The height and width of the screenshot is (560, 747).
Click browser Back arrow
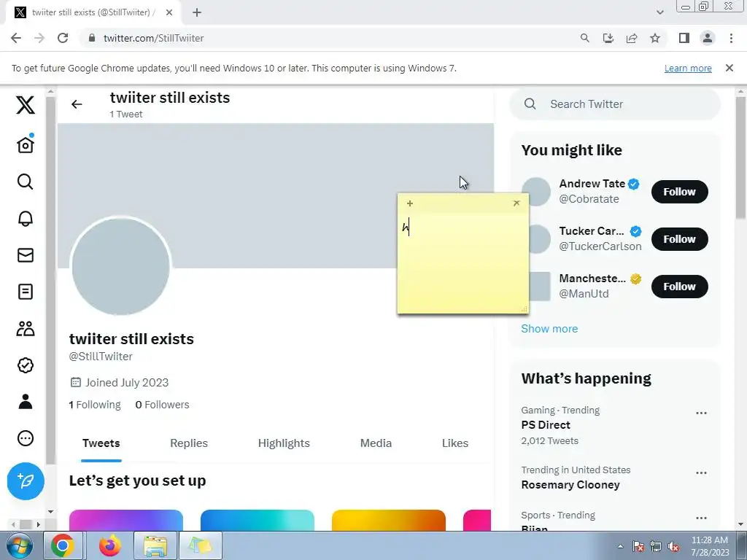16,38
